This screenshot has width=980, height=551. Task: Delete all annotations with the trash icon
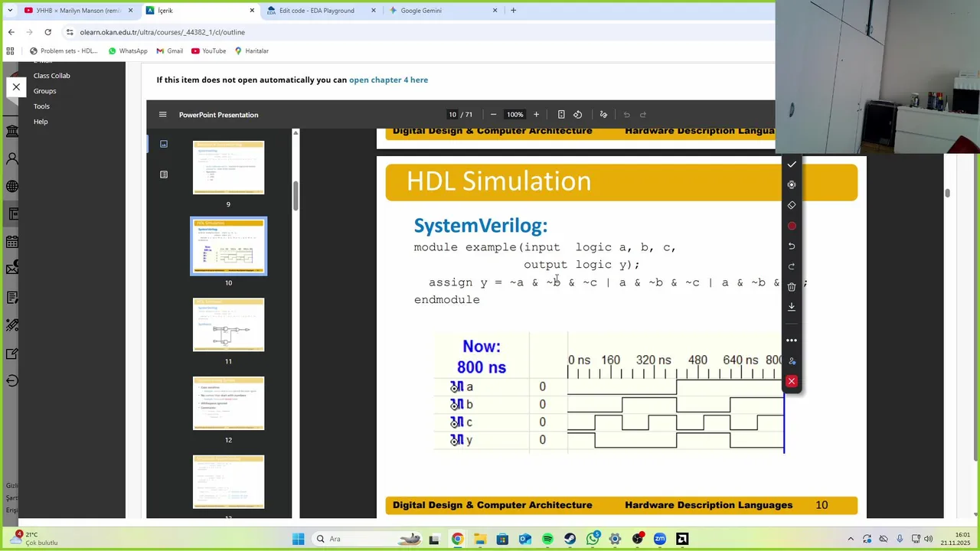(x=792, y=286)
